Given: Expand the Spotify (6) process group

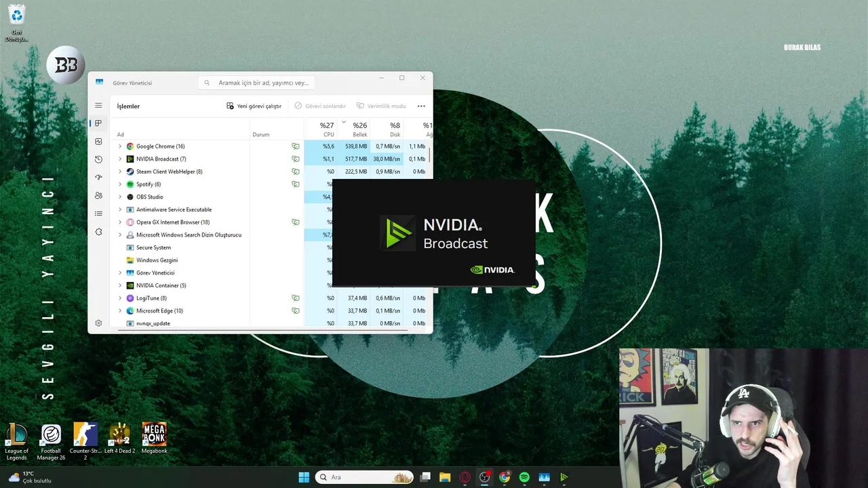Looking at the screenshot, I should (120, 184).
